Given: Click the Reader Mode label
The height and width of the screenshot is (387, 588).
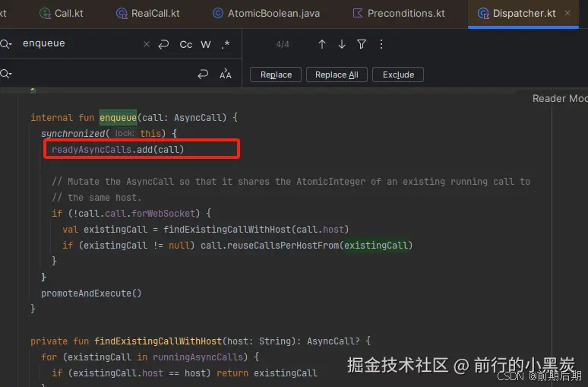Looking at the screenshot, I should point(560,98).
